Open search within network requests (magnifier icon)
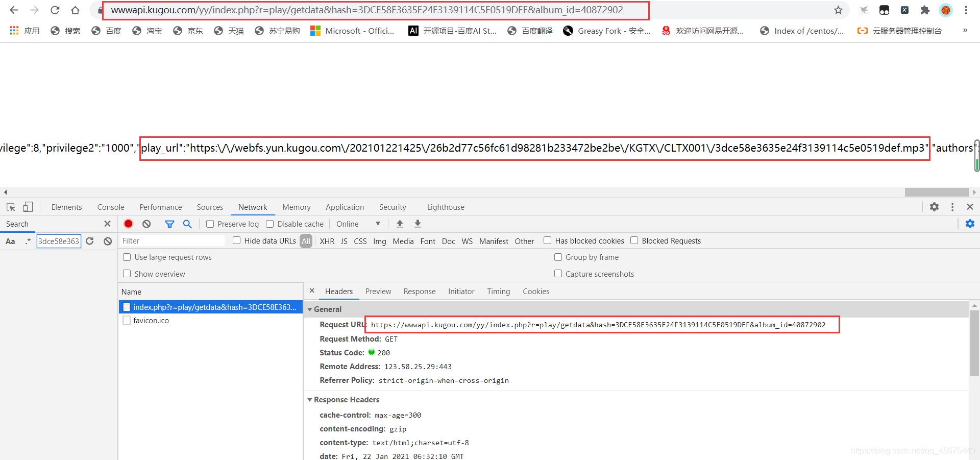980x460 pixels. [x=187, y=224]
